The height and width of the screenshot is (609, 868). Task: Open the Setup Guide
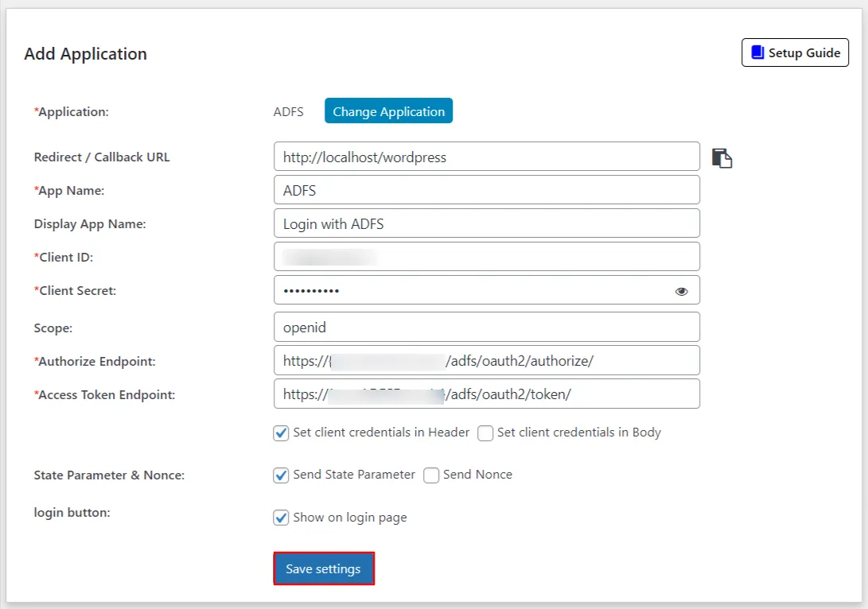[x=795, y=52]
